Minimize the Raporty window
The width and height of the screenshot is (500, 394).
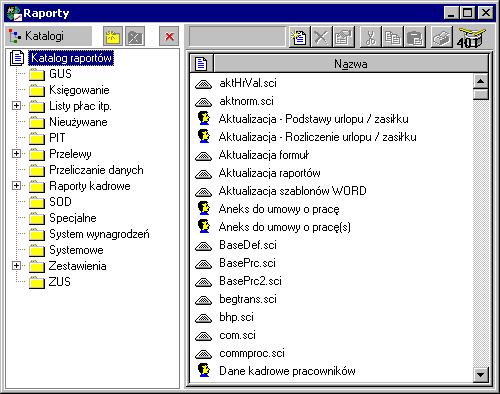452,13
